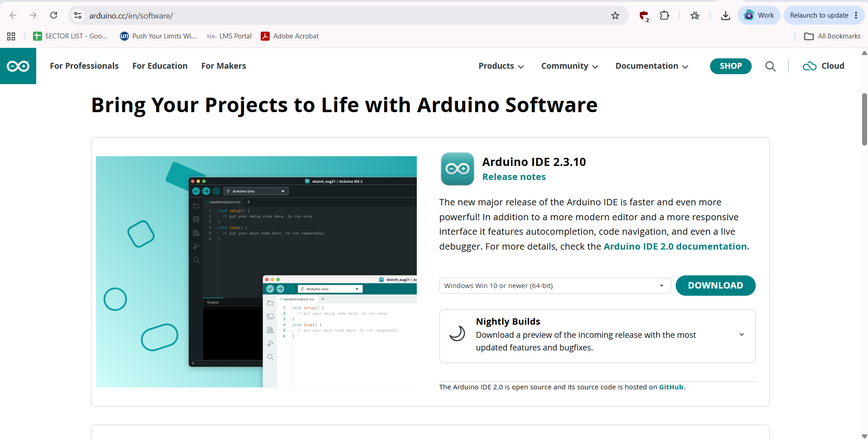
Task: Go to For Professionals
Action: [84, 66]
